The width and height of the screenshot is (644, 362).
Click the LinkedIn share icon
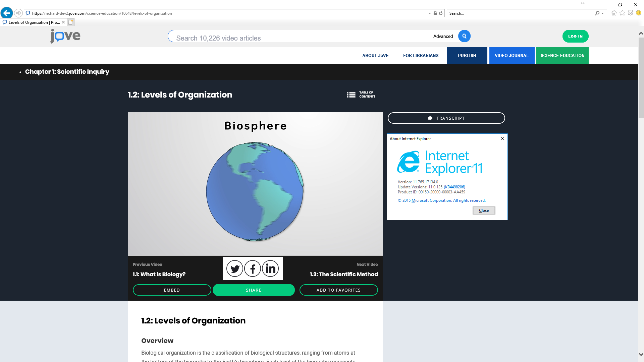coord(270,268)
